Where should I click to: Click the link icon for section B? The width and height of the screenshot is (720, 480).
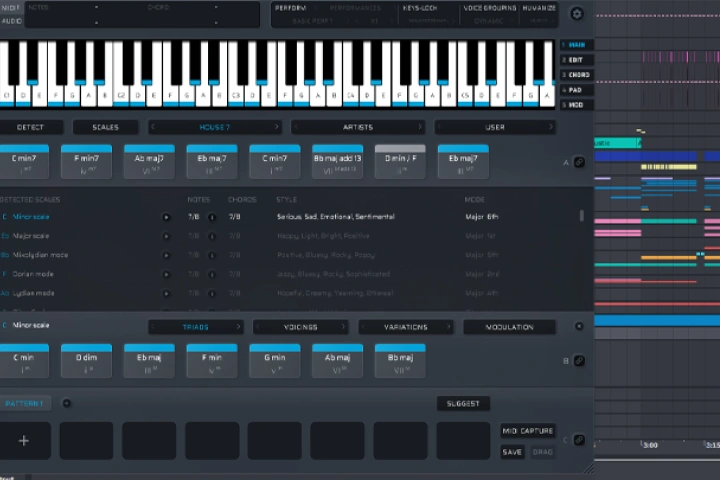(579, 361)
